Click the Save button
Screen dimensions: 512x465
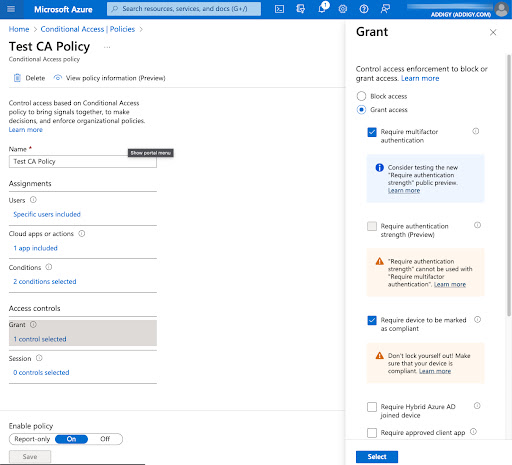(x=30, y=457)
